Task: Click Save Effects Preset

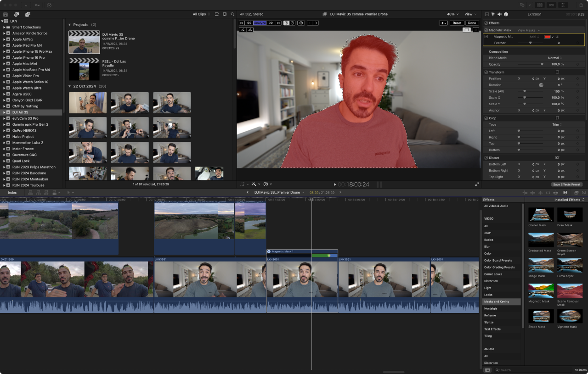Action: point(567,184)
